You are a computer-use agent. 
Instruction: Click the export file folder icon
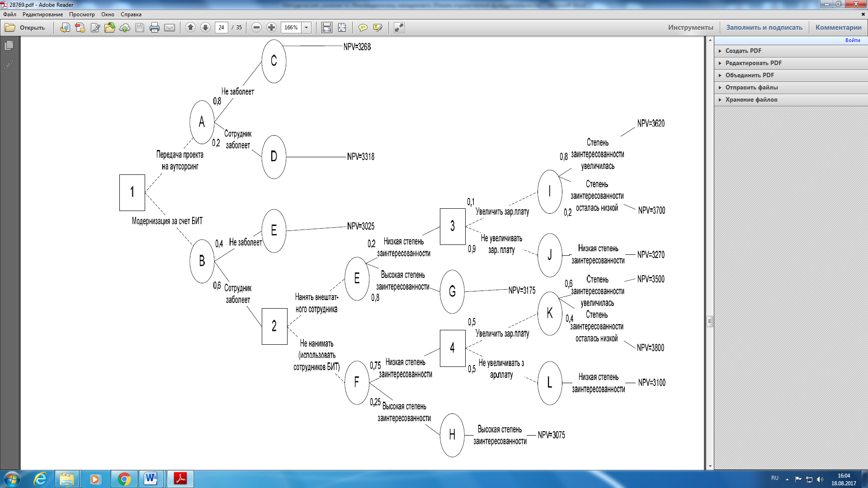click(x=110, y=28)
